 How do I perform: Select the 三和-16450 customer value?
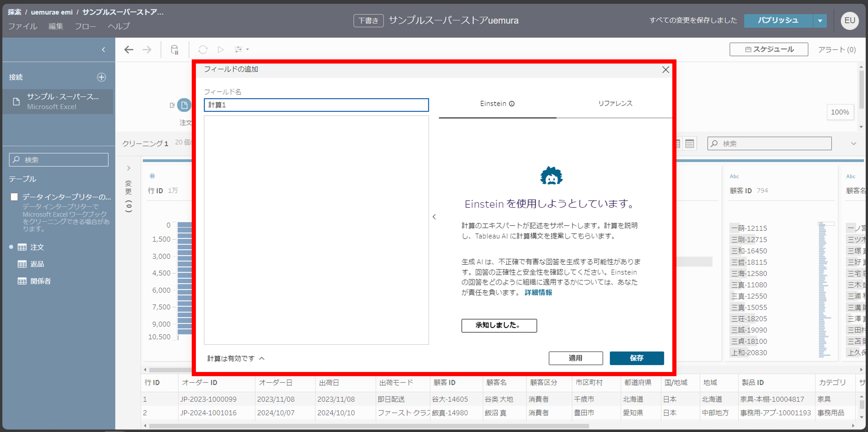[749, 251]
